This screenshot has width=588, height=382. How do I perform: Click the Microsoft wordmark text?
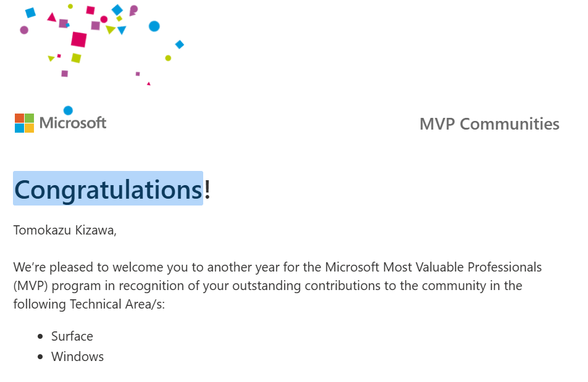pos(73,123)
